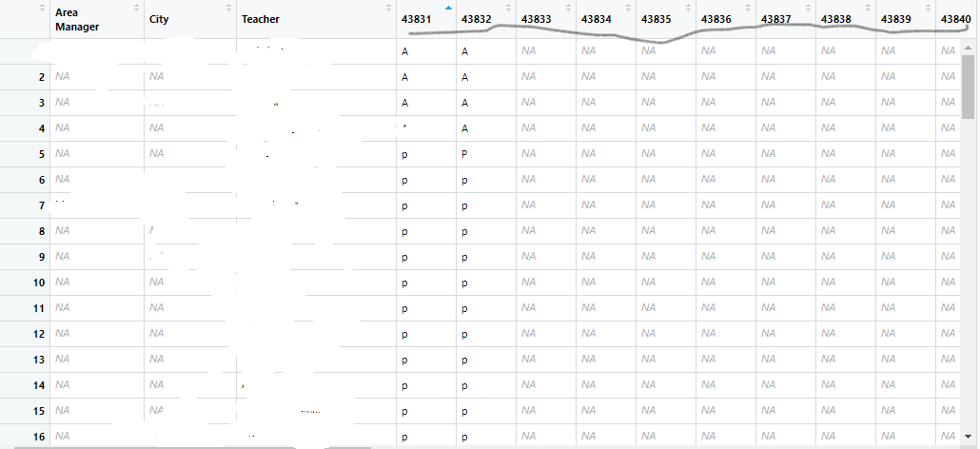Click the NA cell in row 3 under Area Manager
The image size is (980, 449).
[x=64, y=103]
